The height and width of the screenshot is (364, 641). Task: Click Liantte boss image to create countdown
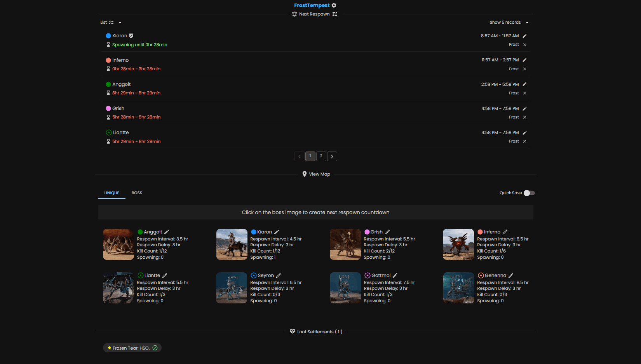(118, 288)
